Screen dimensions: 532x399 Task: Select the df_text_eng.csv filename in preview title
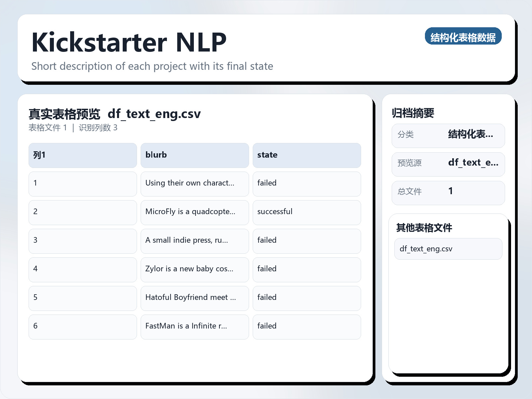point(154,114)
